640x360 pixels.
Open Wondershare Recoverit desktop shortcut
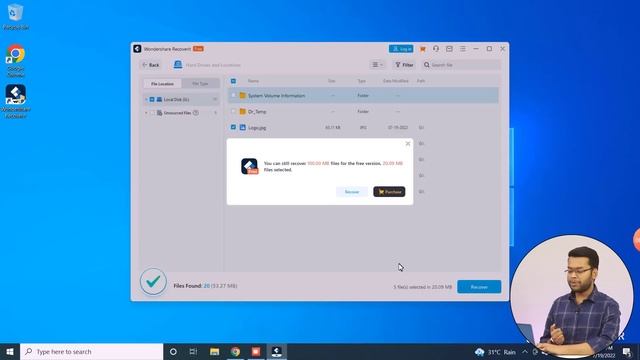[x=16, y=101]
